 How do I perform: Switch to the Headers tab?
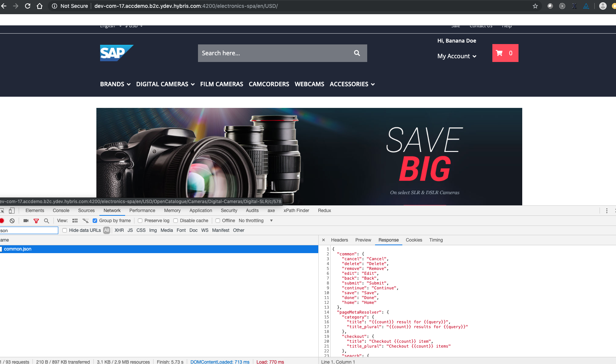click(339, 240)
